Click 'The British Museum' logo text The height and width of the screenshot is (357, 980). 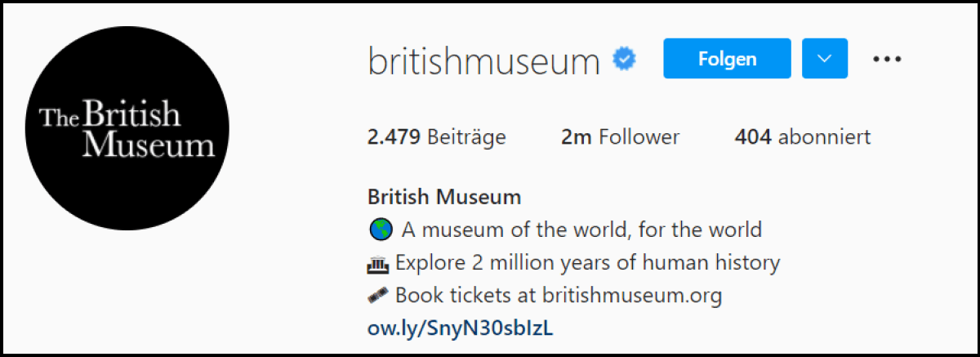click(x=127, y=129)
